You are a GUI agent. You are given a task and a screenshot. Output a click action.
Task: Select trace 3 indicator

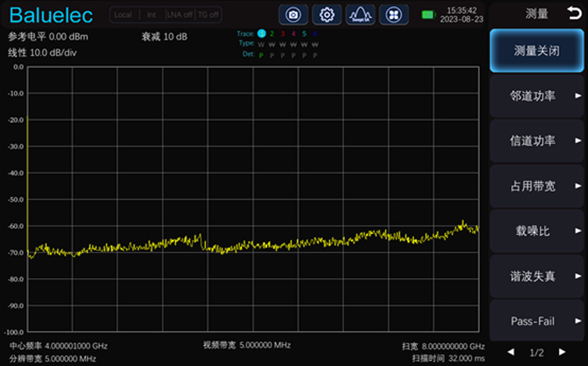pos(283,34)
